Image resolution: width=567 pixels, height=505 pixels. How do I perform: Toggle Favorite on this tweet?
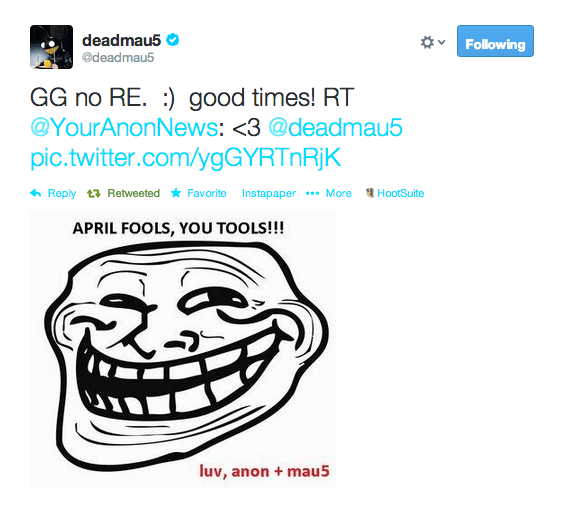pos(206,193)
